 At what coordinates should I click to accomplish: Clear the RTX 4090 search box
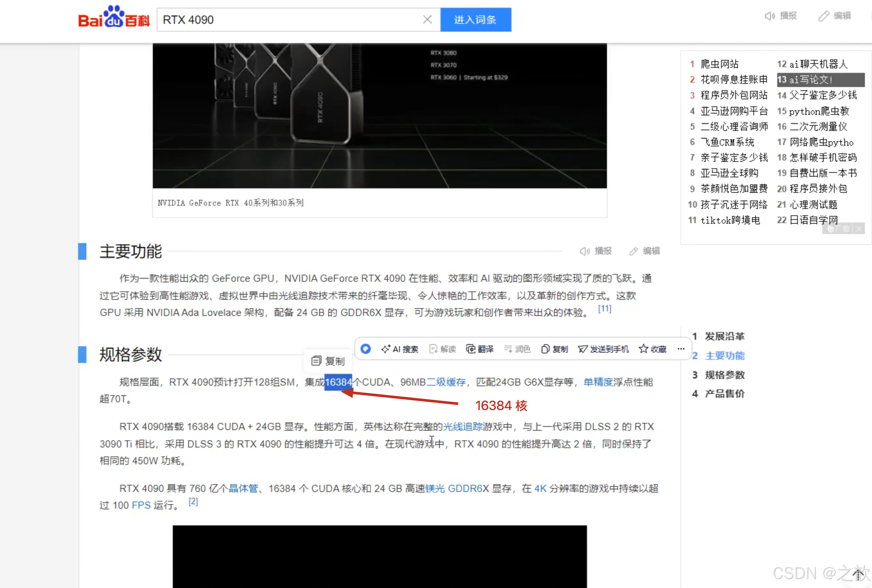(427, 19)
